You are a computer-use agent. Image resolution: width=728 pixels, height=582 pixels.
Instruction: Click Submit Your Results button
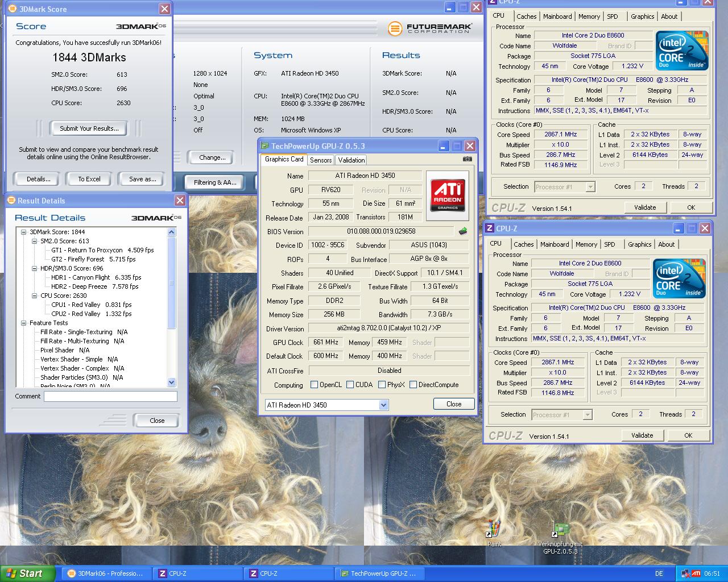coord(89,128)
